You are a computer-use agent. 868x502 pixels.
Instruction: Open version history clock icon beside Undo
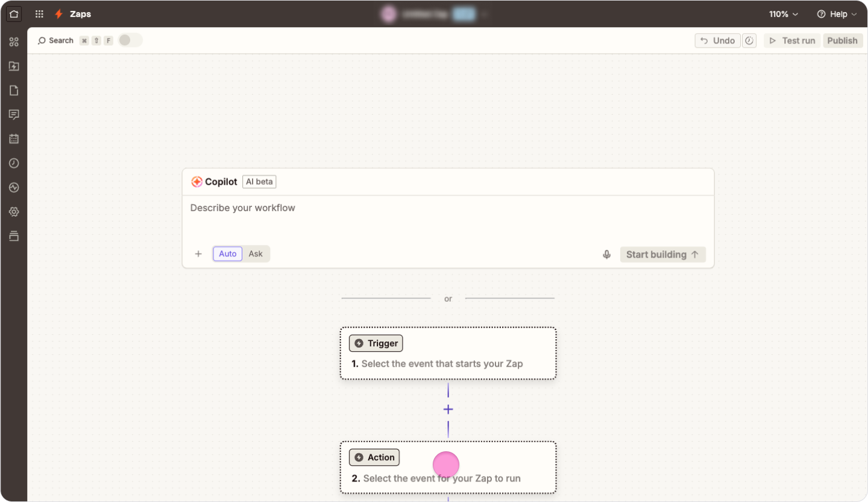[x=749, y=40]
